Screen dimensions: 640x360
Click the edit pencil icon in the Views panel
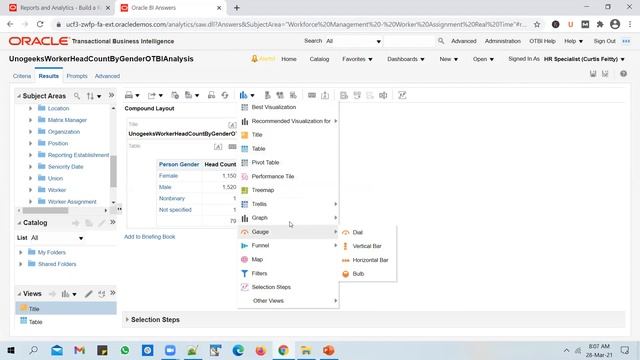coord(88,294)
